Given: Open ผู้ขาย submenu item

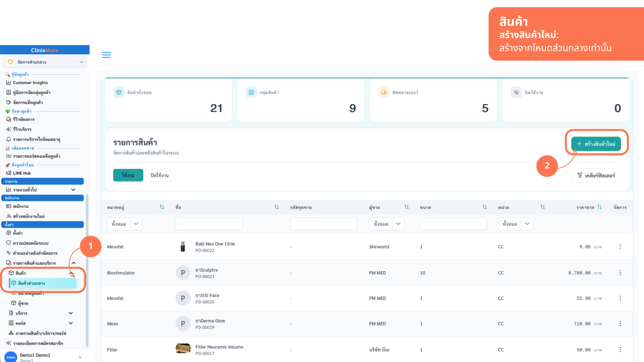Looking at the screenshot, I should click(x=19, y=303).
